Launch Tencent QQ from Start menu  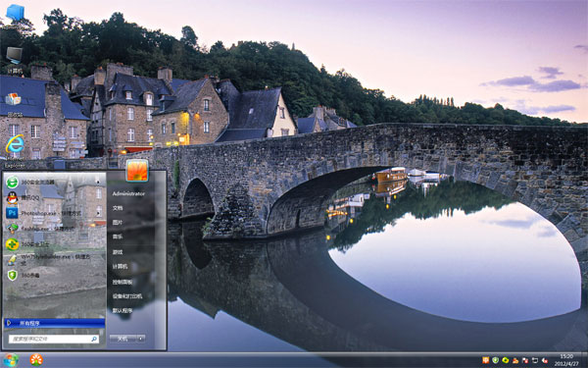pos(54,198)
